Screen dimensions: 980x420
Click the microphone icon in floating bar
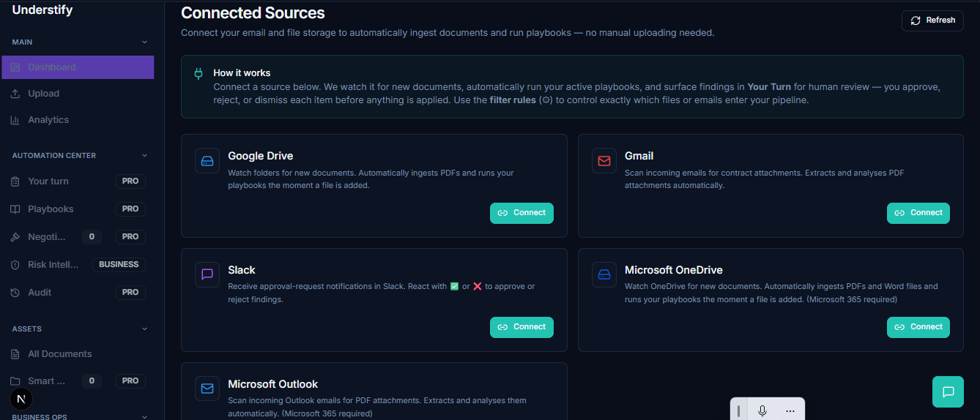pyautogui.click(x=762, y=411)
